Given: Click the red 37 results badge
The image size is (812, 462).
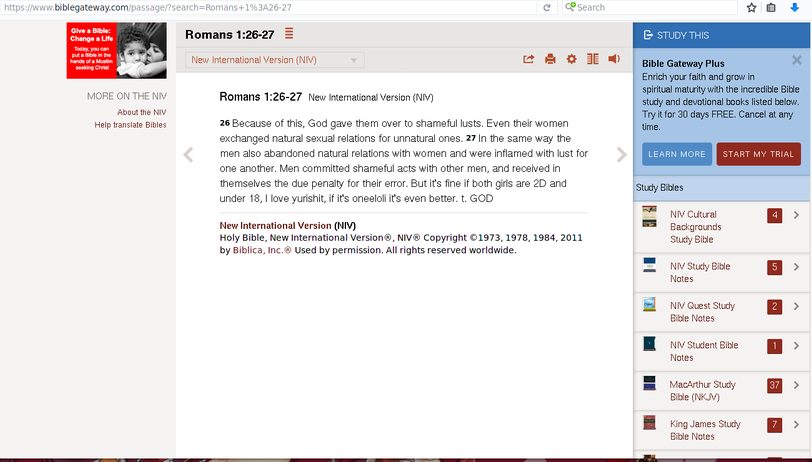Looking at the screenshot, I should point(775,385).
